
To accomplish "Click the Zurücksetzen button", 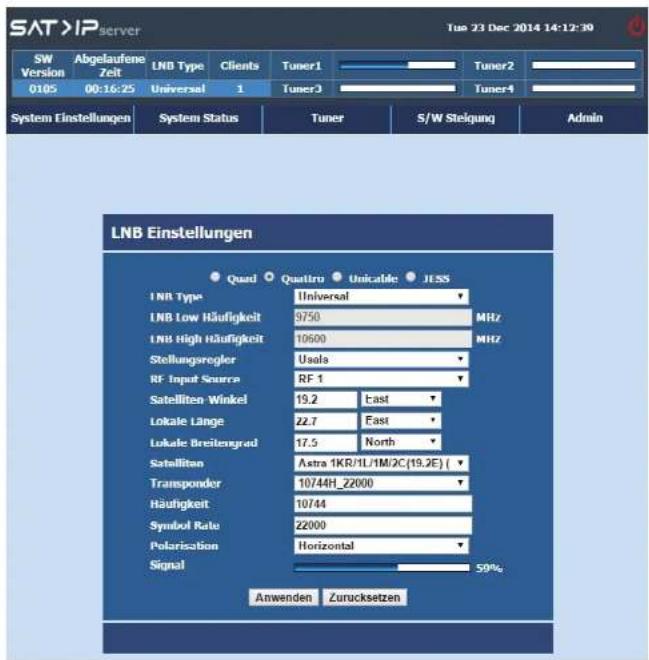I will pyautogui.click(x=364, y=597).
